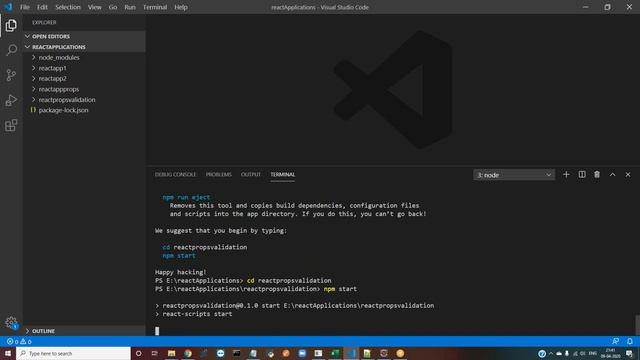Open the File menu
Viewport: 640px width, 360px height.
click(x=25, y=7)
